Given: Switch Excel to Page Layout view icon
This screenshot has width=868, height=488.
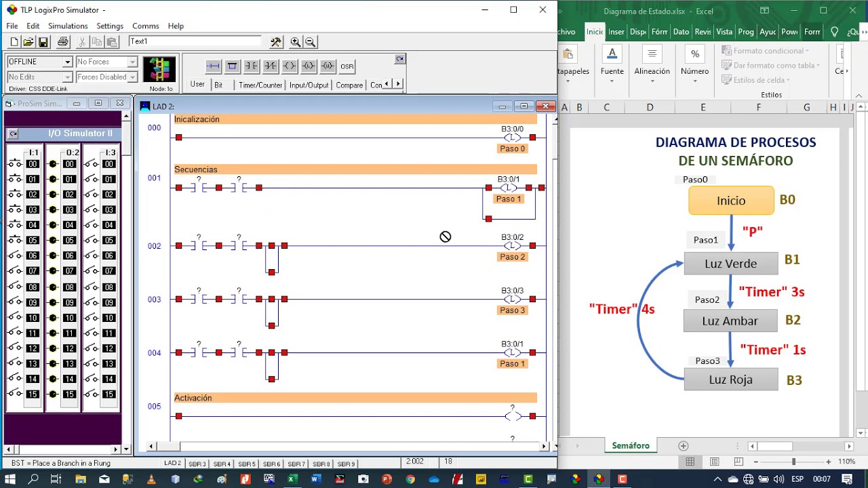Looking at the screenshot, I should [714, 462].
